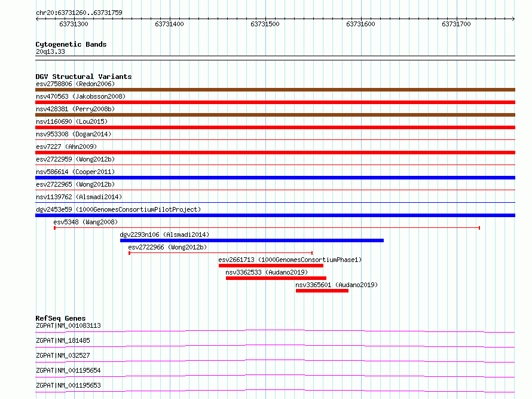532x399 pixels.
Task: Open variant label nsv1139762 (Alsmadi2014)
Action: [x=79, y=197]
